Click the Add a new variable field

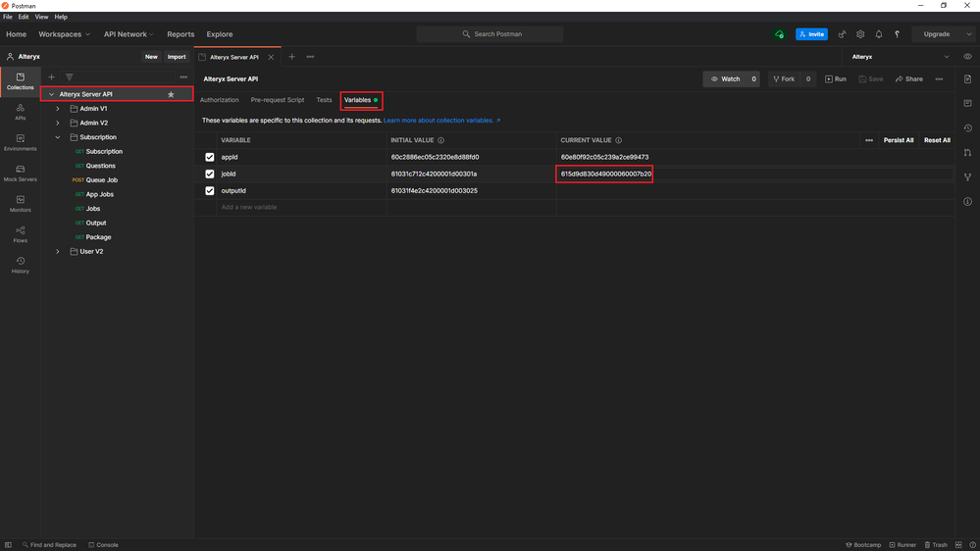click(x=301, y=208)
